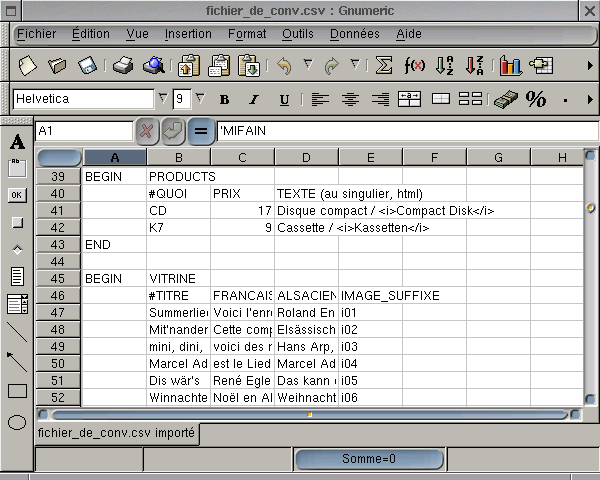The height and width of the screenshot is (480, 600).
Task: Apply percent format with % icon
Action: tap(536, 99)
